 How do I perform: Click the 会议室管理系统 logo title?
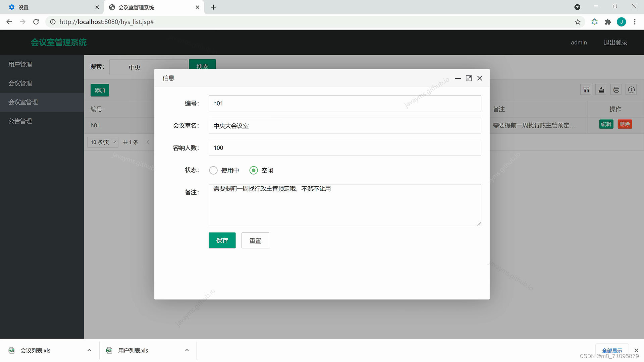59,43
